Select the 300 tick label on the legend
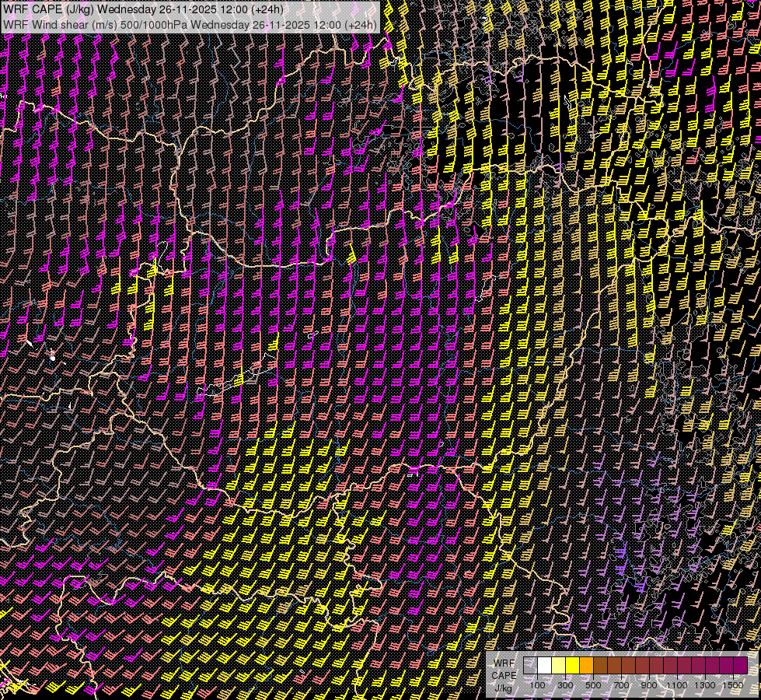 (x=565, y=685)
